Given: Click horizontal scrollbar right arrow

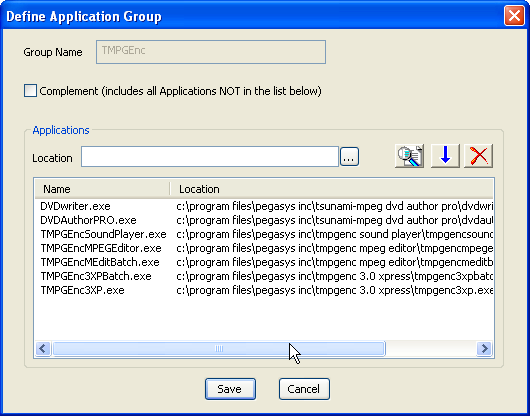Looking at the screenshot, I should click(x=484, y=348).
